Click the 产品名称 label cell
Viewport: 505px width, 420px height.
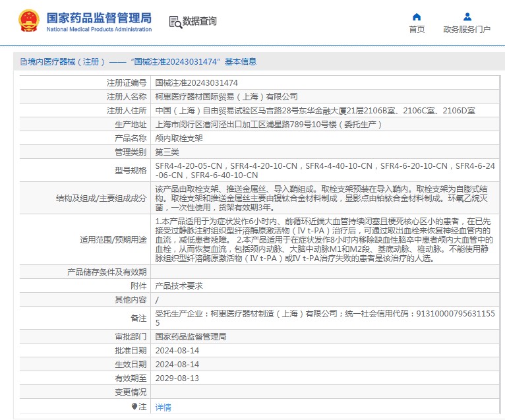coord(131,138)
